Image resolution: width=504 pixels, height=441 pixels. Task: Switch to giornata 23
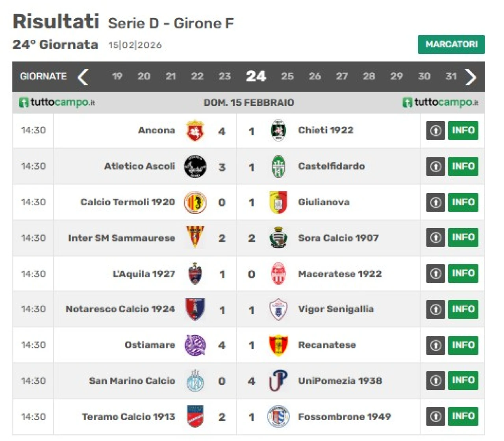224,76
